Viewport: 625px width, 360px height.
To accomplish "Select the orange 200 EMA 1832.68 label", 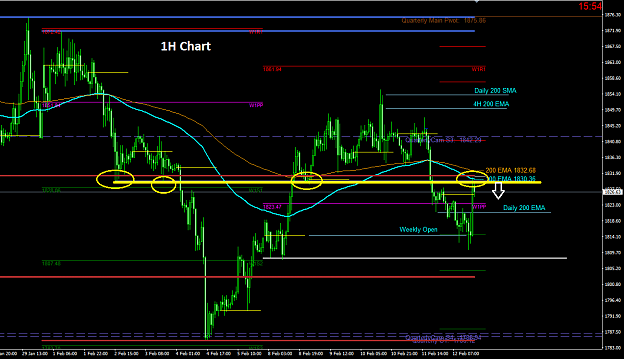I will click(x=511, y=171).
